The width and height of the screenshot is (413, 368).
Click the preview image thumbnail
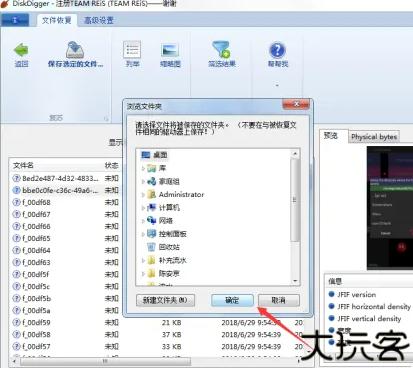pos(390,208)
